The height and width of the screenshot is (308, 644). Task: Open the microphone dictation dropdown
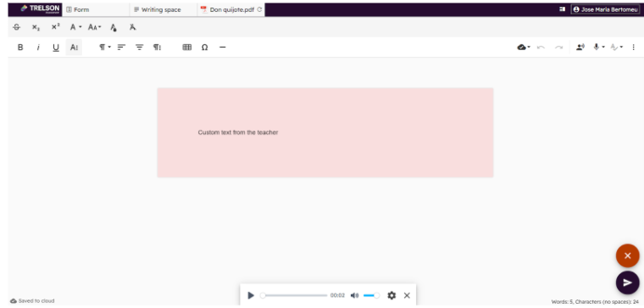[599, 48]
